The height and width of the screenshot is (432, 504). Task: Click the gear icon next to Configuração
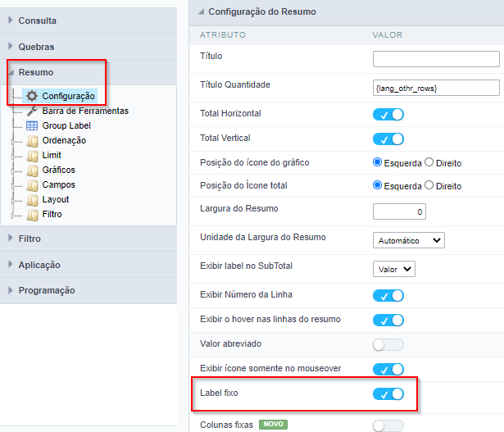[x=32, y=96]
